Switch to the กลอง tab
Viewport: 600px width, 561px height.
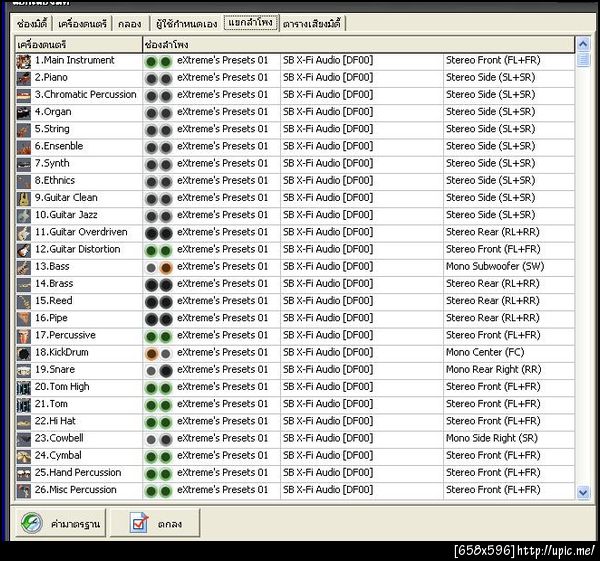coord(130,24)
